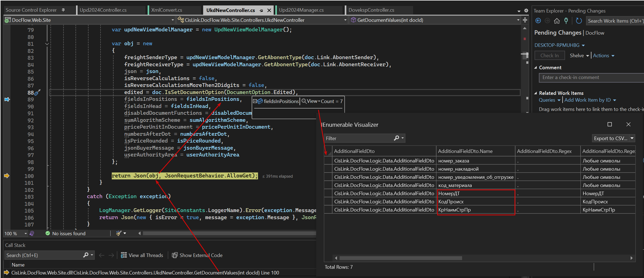Screen dimensions: 644x278
Task: Open the XmlConvert.cs tab
Action: (167, 10)
